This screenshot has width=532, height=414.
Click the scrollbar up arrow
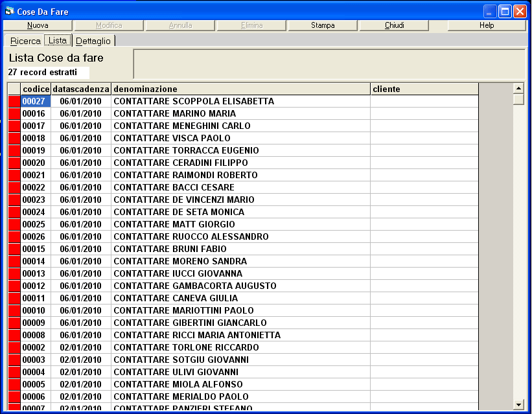518,88
